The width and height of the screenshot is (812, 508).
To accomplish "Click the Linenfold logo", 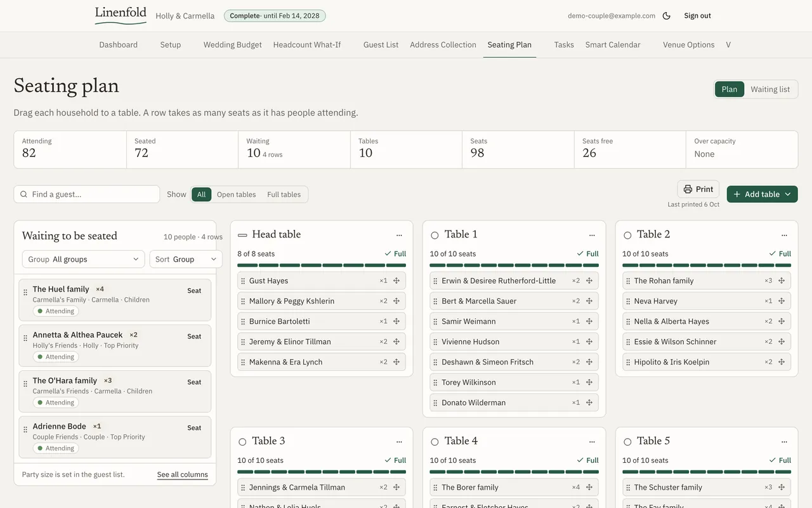I will click(x=121, y=15).
